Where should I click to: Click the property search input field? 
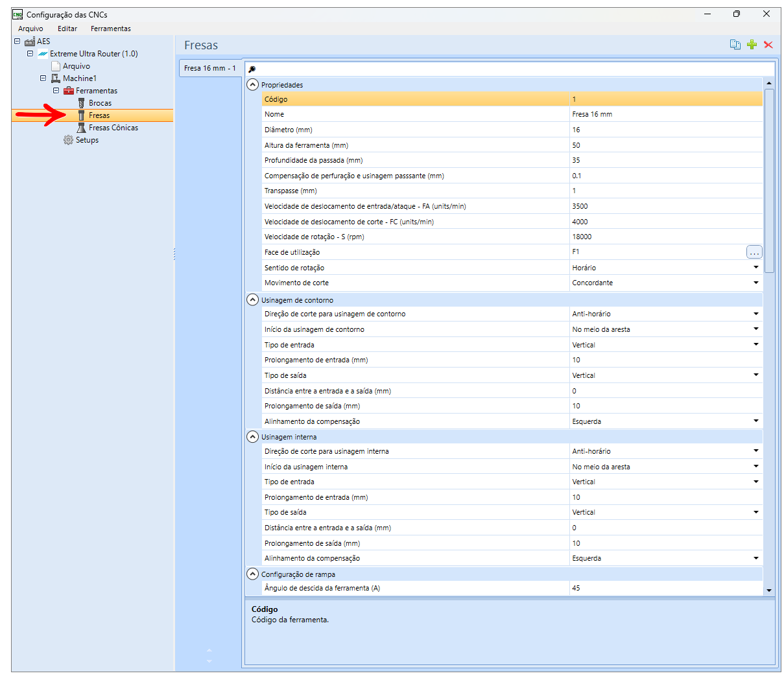[x=516, y=69]
